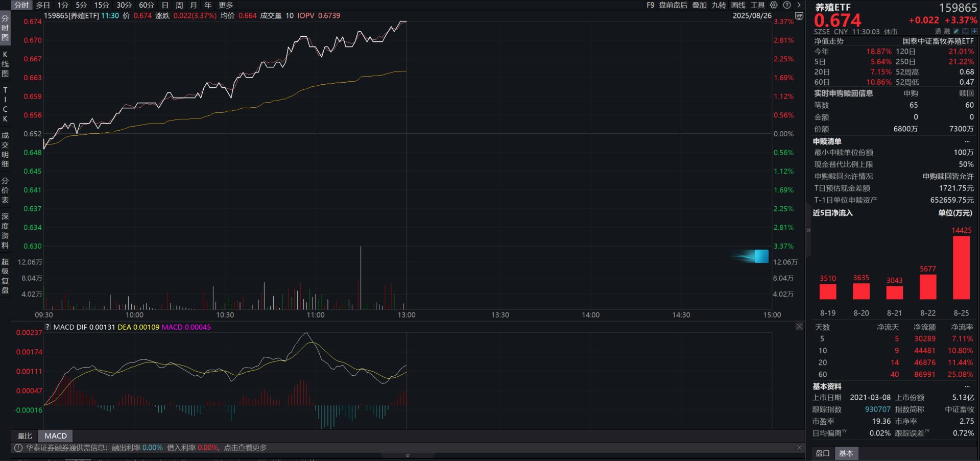Click the 8-25 net inflow bar
980x461 pixels.
click(x=961, y=268)
